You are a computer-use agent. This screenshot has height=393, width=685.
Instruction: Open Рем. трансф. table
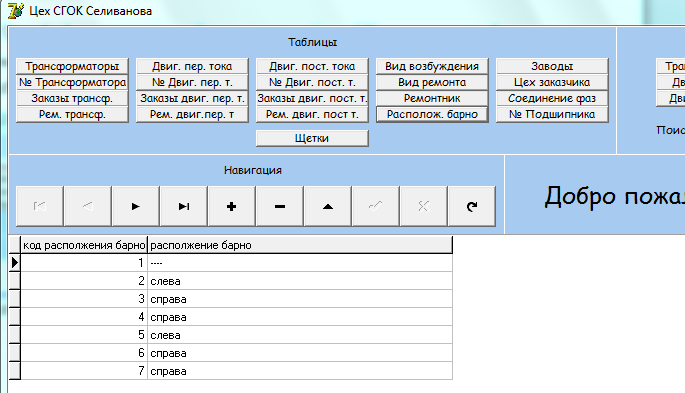click(73, 114)
